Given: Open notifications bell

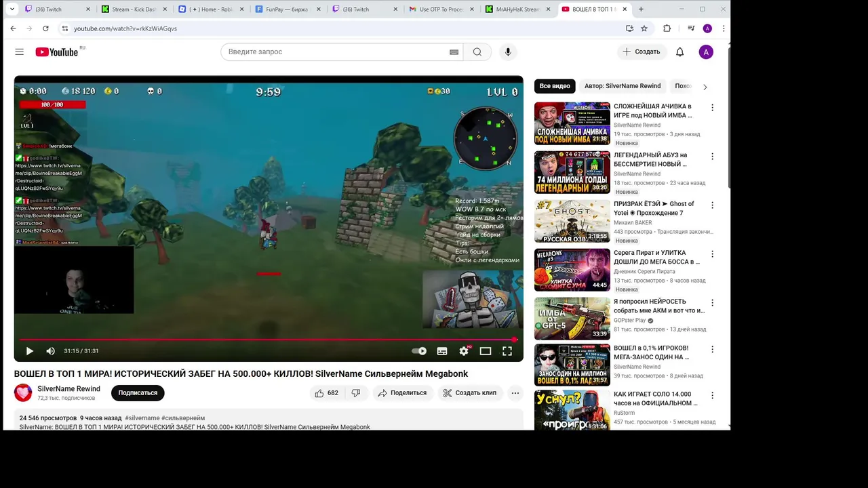Looking at the screenshot, I should [679, 52].
